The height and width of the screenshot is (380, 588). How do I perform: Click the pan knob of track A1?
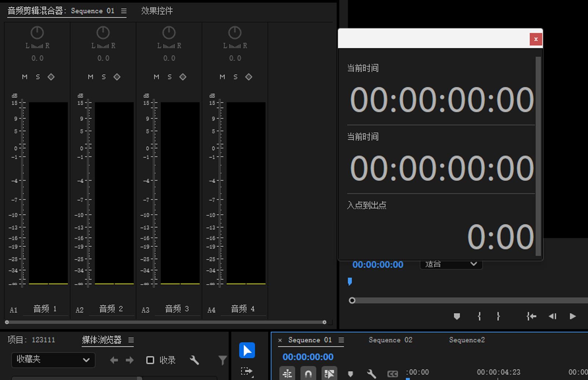37,33
